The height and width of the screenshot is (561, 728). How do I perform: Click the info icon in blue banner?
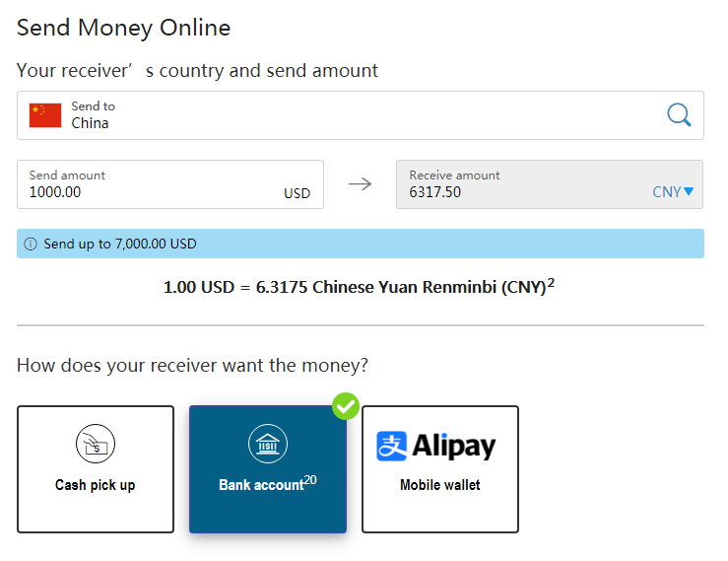coord(31,244)
